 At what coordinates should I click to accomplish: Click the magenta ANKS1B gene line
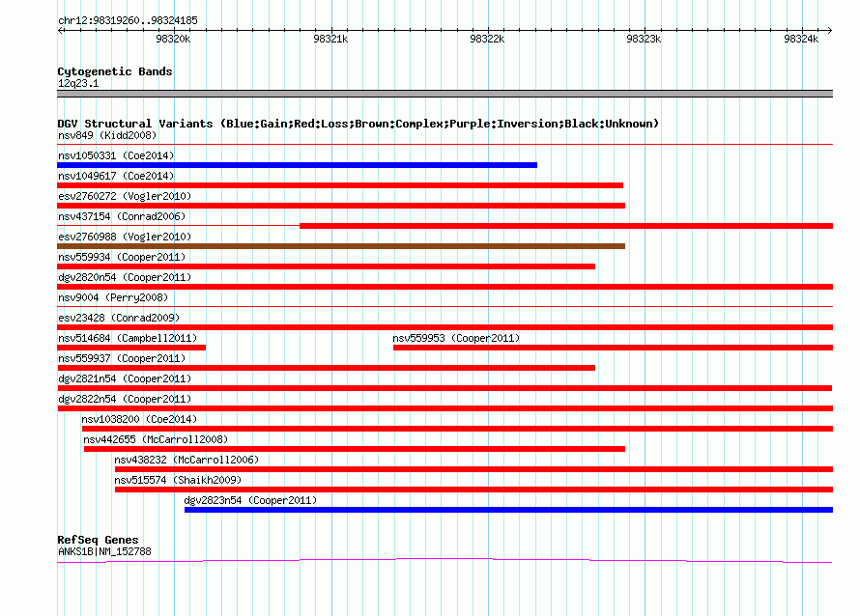click(x=444, y=560)
